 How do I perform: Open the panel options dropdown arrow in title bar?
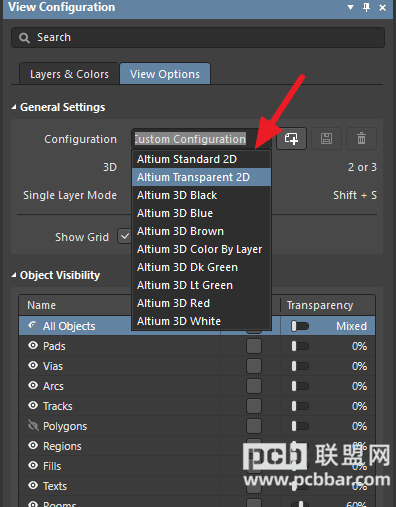pos(350,7)
